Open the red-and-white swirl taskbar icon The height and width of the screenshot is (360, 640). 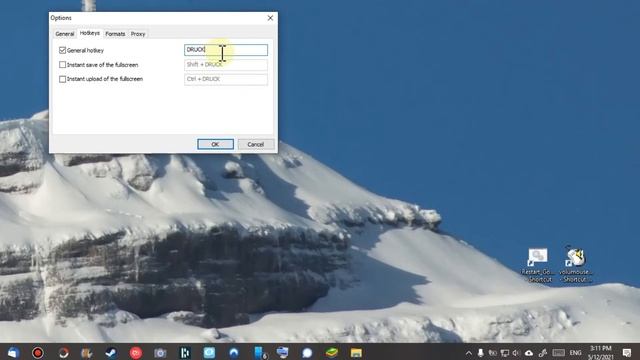click(62, 353)
